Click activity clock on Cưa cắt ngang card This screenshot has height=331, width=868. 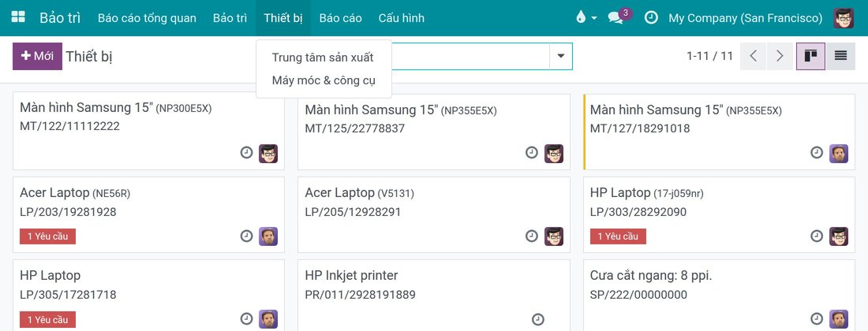817,319
